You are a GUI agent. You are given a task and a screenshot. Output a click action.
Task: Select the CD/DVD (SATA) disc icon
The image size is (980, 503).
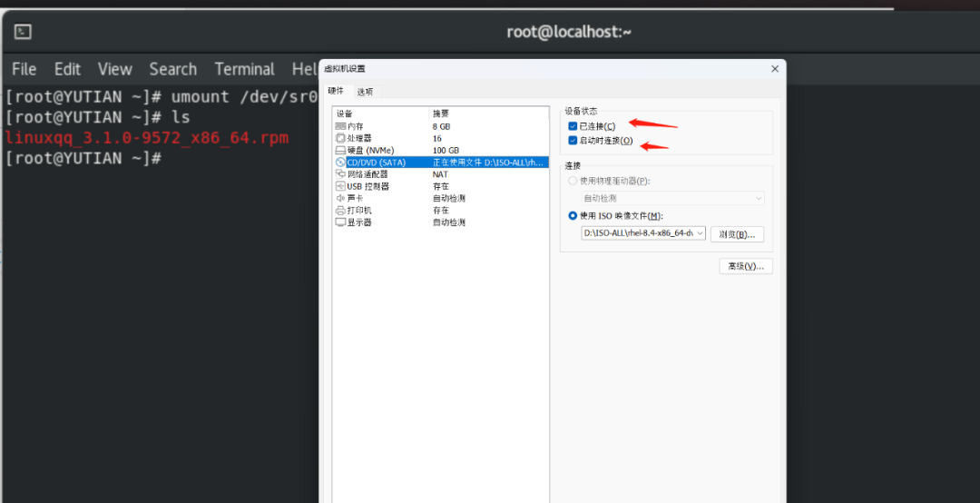pyautogui.click(x=340, y=162)
